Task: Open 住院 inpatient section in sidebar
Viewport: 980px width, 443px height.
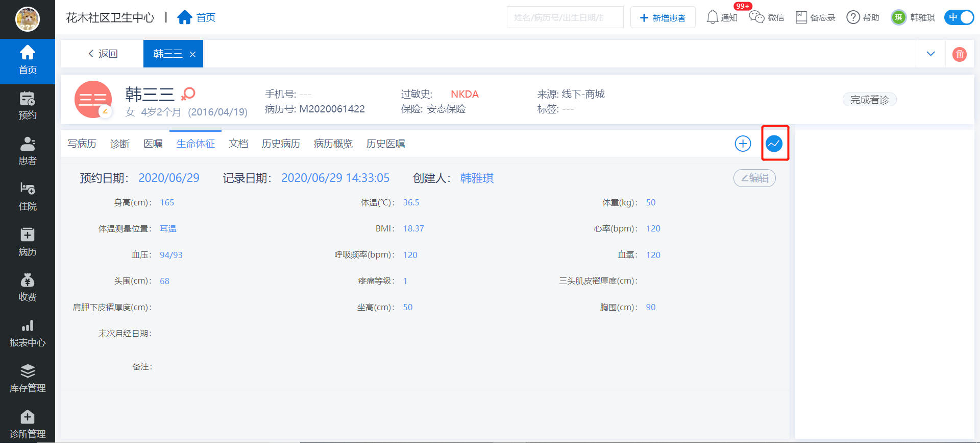Action: point(28,197)
